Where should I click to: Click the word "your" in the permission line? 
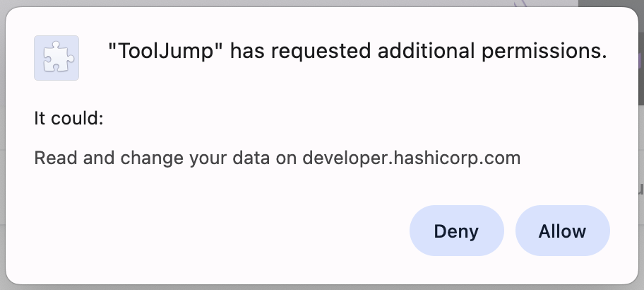click(206, 158)
